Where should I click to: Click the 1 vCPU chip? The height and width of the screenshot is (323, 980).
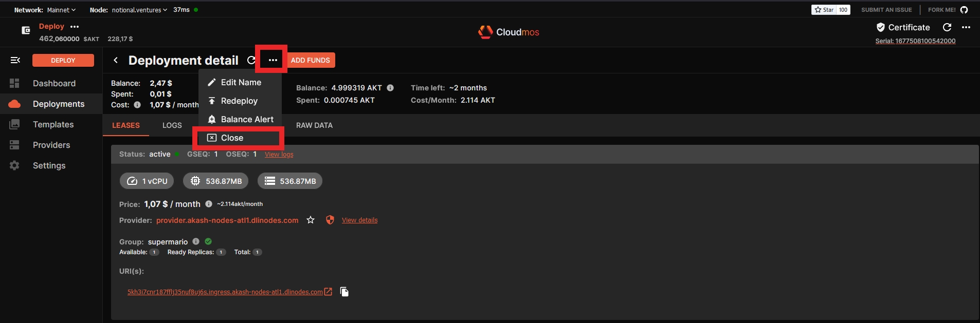(147, 181)
